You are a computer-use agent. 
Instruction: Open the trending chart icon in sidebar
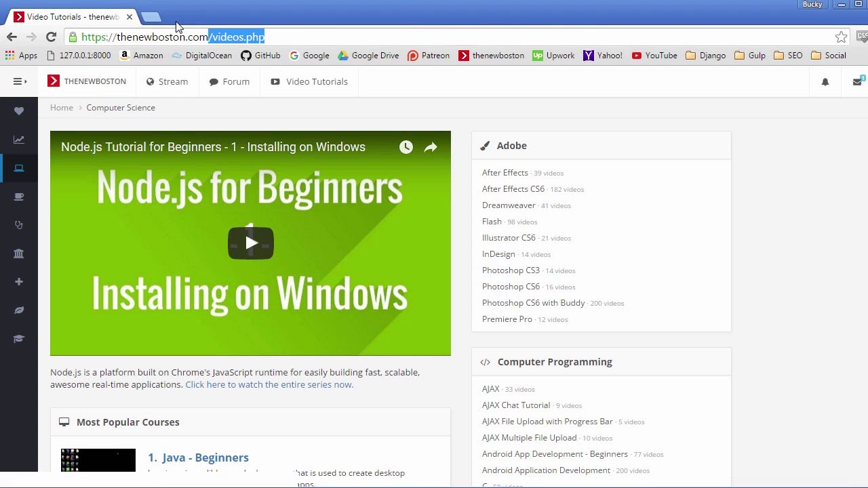(19, 140)
